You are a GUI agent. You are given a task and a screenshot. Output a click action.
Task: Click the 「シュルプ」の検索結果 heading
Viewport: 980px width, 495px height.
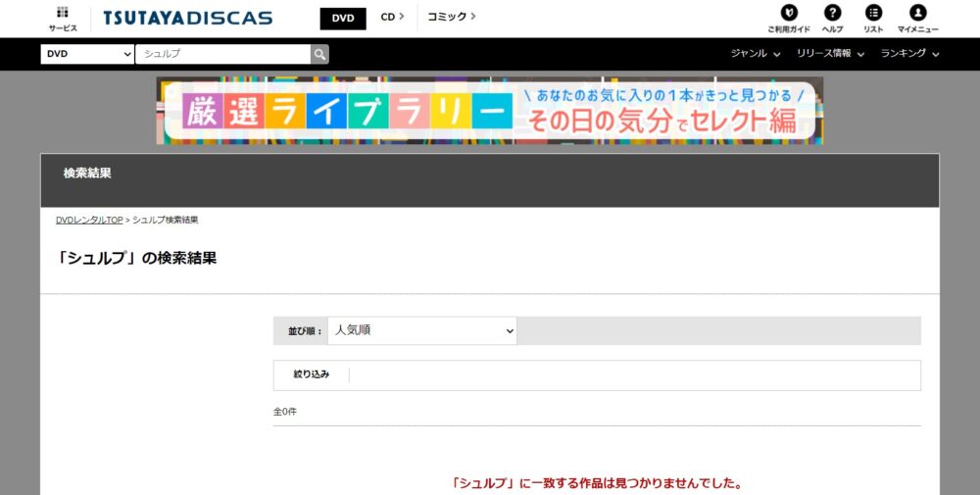[136, 258]
